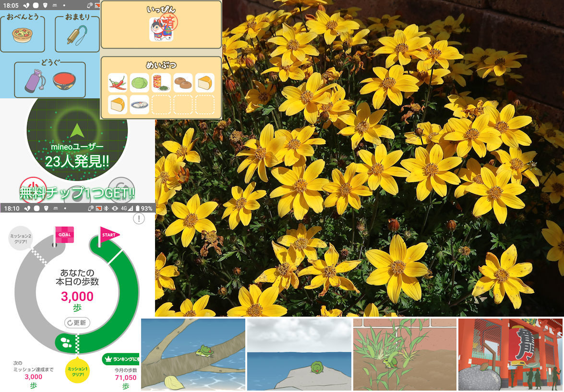Tap the Bluetooth icon in the 18:10 status bar

pos(106,208)
